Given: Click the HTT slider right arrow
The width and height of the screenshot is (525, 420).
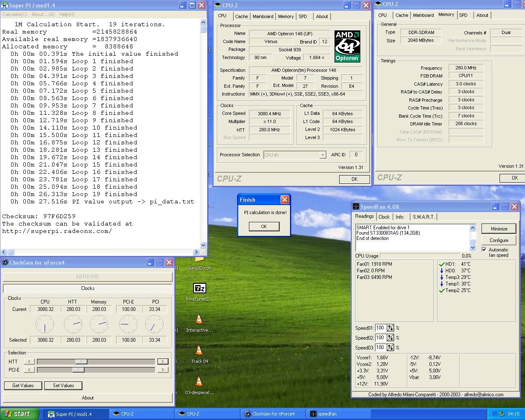Looking at the screenshot, I should click(x=163, y=361).
